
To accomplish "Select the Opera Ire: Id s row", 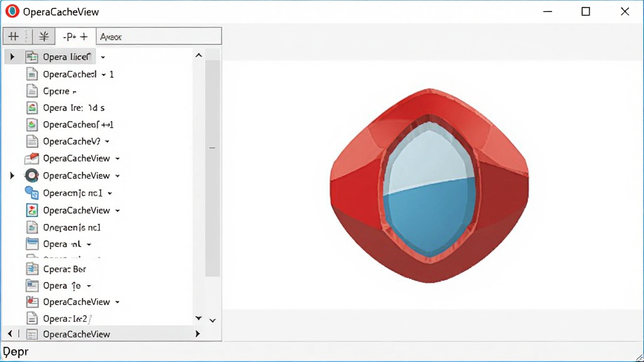I will tap(74, 107).
